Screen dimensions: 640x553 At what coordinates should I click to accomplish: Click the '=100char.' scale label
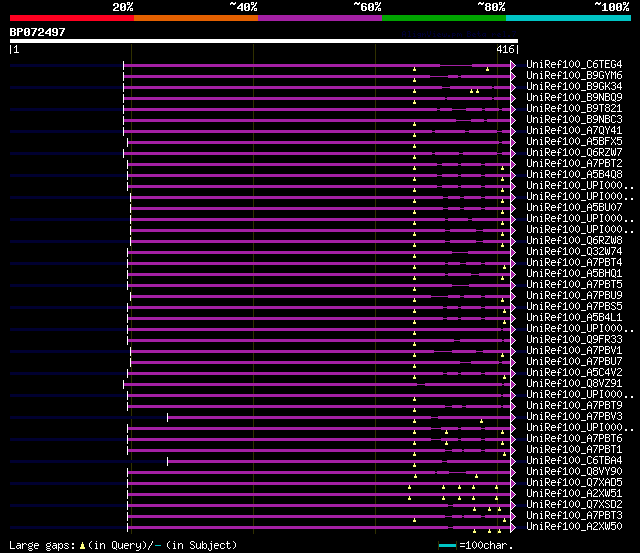click(x=486, y=545)
